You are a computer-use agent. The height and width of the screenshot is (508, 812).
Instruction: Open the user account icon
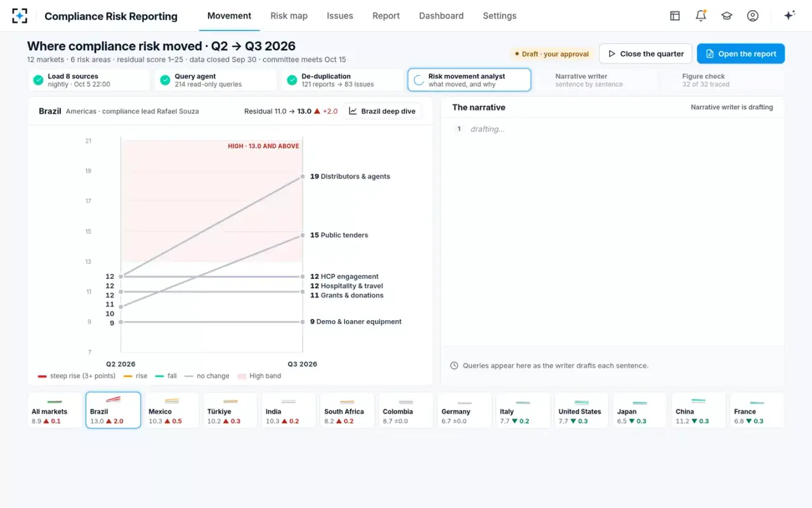[x=753, y=16]
